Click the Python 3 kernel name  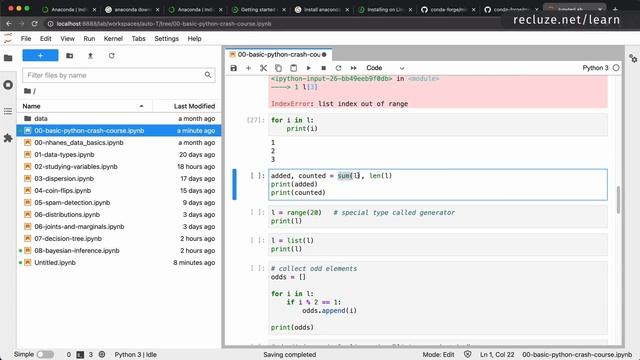595,68
